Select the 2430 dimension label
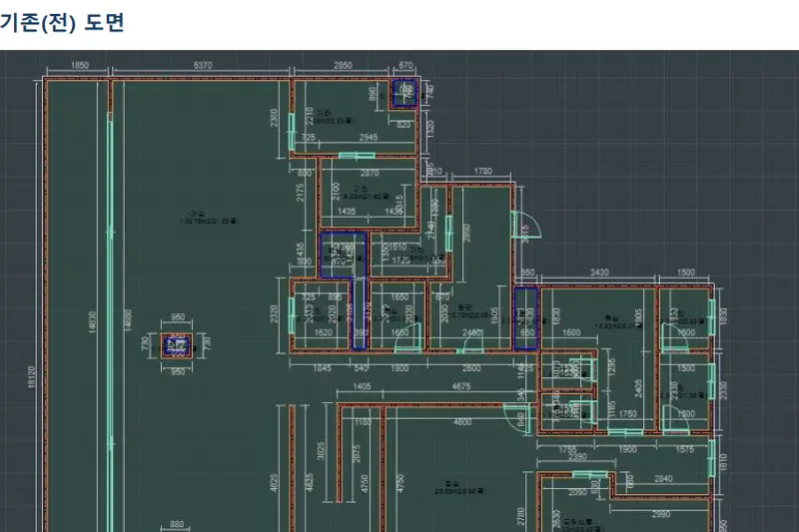The image size is (799, 532). (x=599, y=272)
